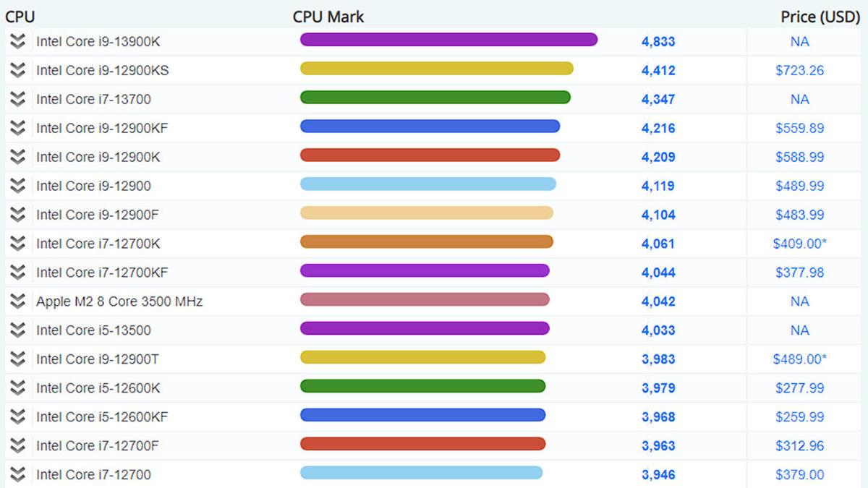Click the double-chevron icon beside Apple M2
The height and width of the screenshot is (488, 868).
[17, 301]
